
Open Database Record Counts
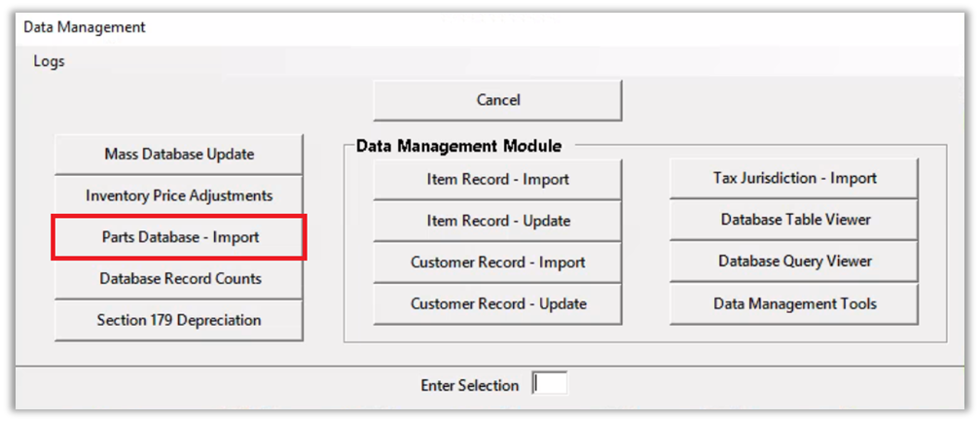(x=179, y=278)
